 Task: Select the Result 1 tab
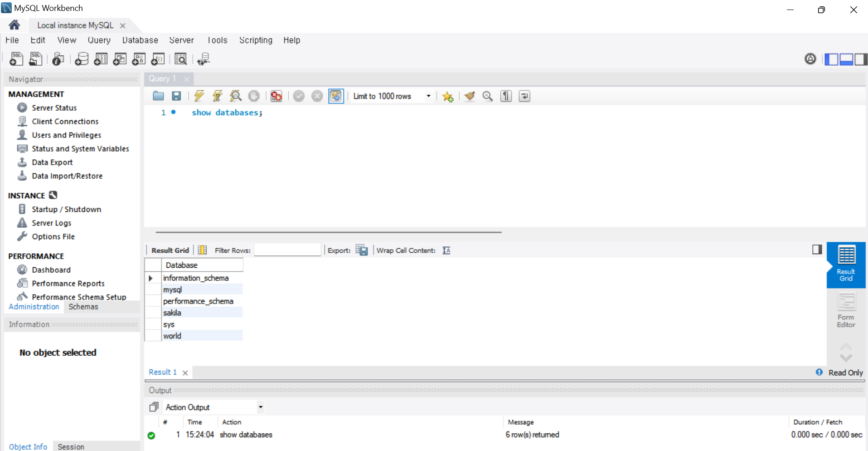(x=163, y=372)
